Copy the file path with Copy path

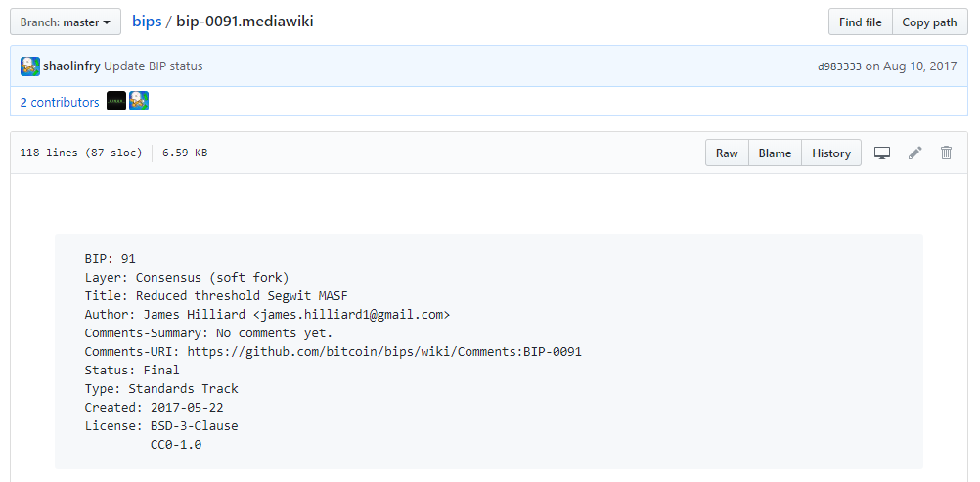(x=929, y=22)
